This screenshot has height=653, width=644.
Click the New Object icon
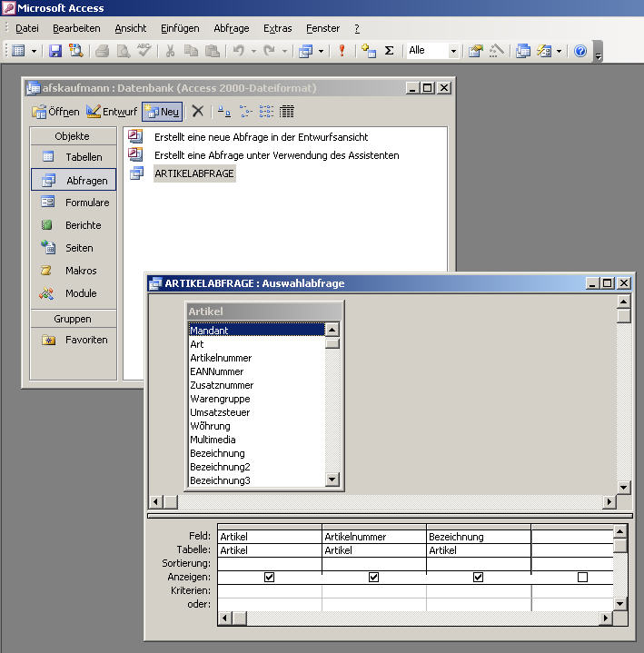544,51
